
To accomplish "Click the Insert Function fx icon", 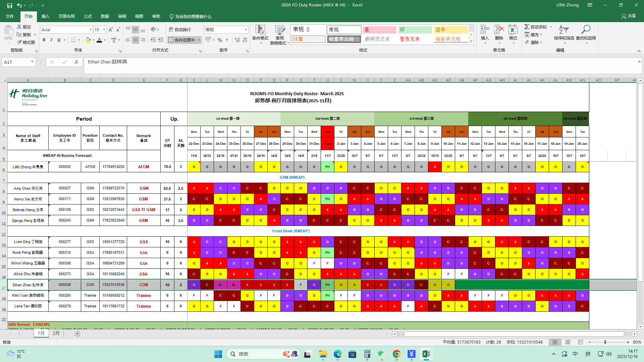I will (x=76, y=62).
